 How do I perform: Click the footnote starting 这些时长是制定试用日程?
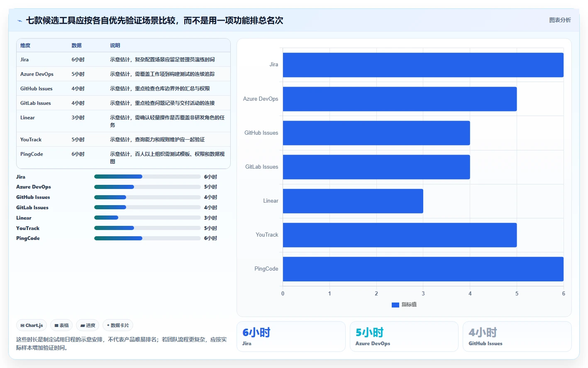point(122,344)
